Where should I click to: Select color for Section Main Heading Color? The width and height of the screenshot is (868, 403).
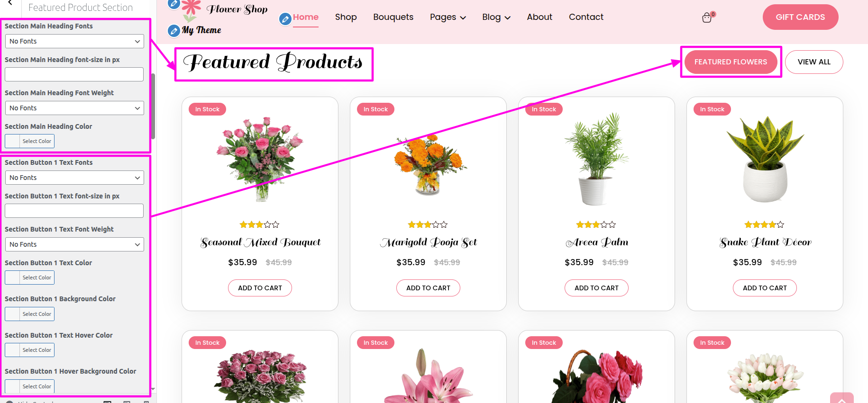click(x=29, y=141)
